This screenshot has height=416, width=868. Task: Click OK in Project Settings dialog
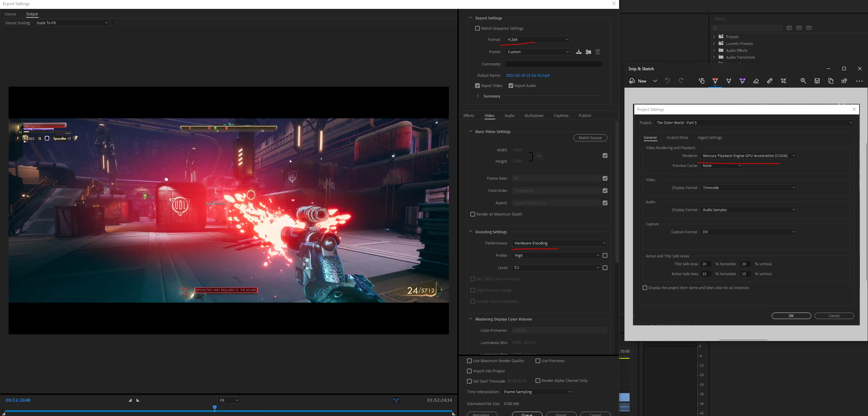pyautogui.click(x=791, y=316)
